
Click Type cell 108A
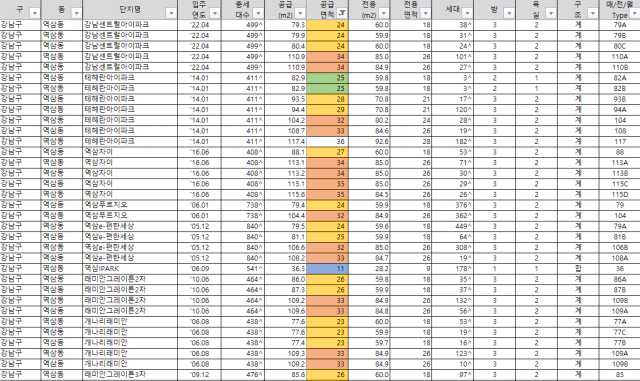tap(620, 258)
